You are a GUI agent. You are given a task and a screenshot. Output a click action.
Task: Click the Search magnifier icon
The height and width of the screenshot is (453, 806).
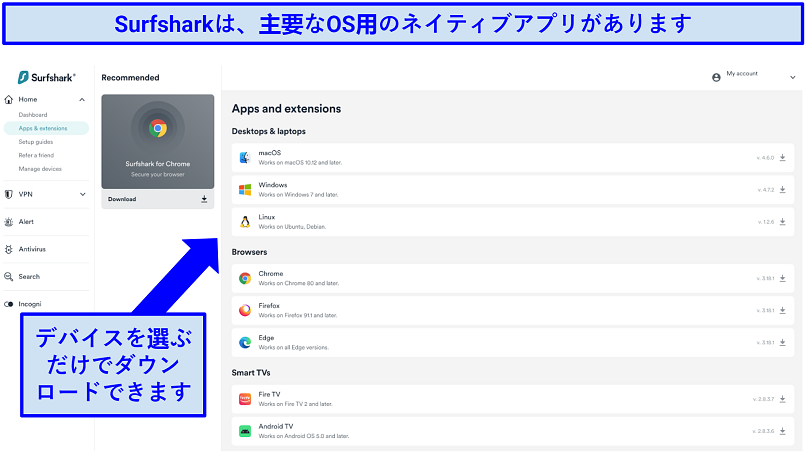(9, 277)
